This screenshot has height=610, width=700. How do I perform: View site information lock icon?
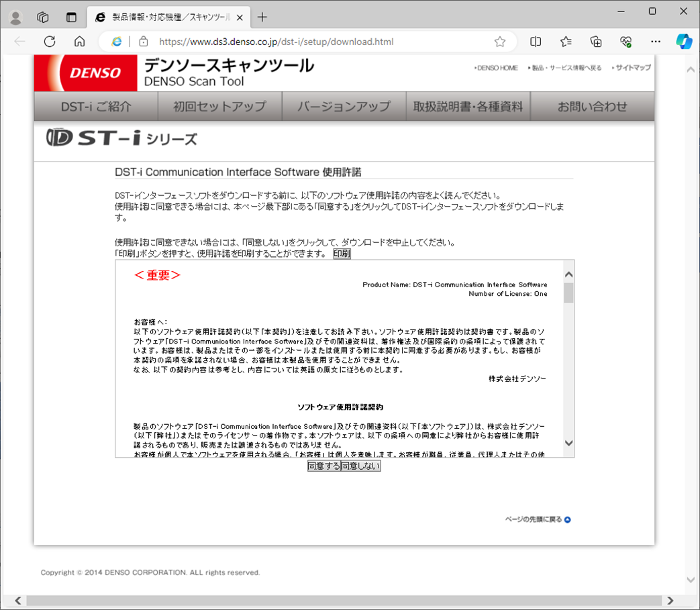click(x=144, y=42)
